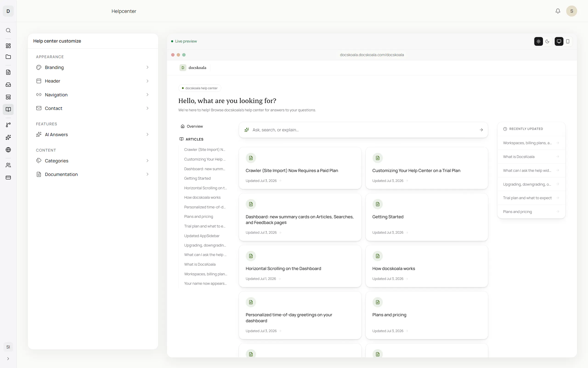
Task: Open the sparkles AI icon in sidebar
Action: click(8, 137)
